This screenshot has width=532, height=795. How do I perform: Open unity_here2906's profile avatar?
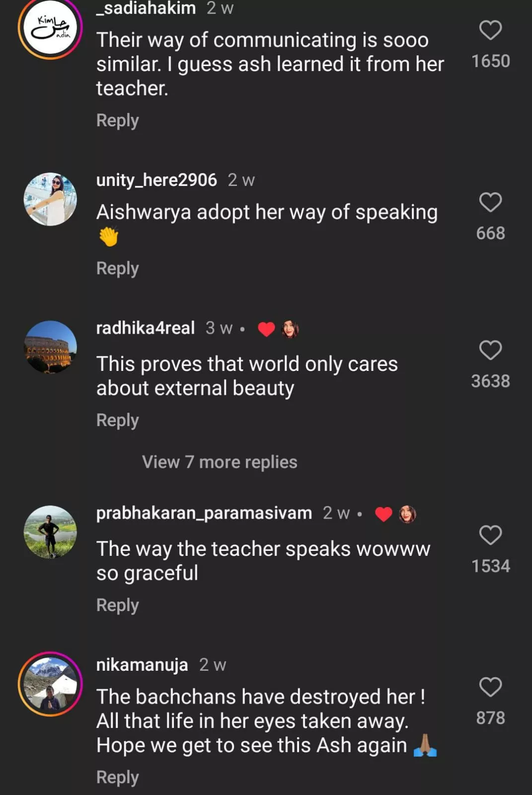tap(50, 199)
